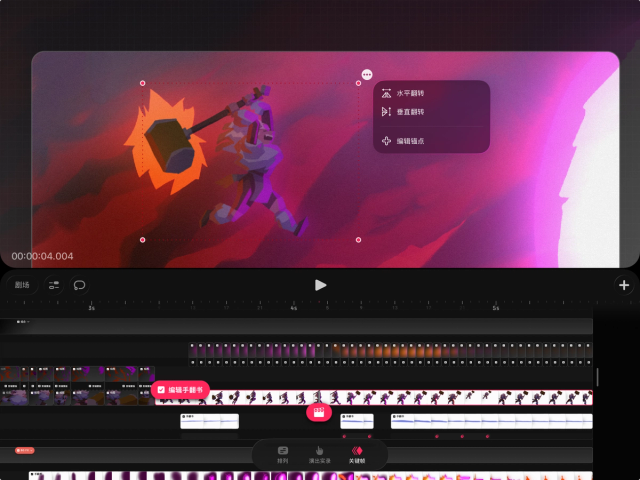Image resolution: width=640 pixels, height=480 pixels.
Task: Click the flip horizontal icon in the popup
Action: click(x=386, y=93)
